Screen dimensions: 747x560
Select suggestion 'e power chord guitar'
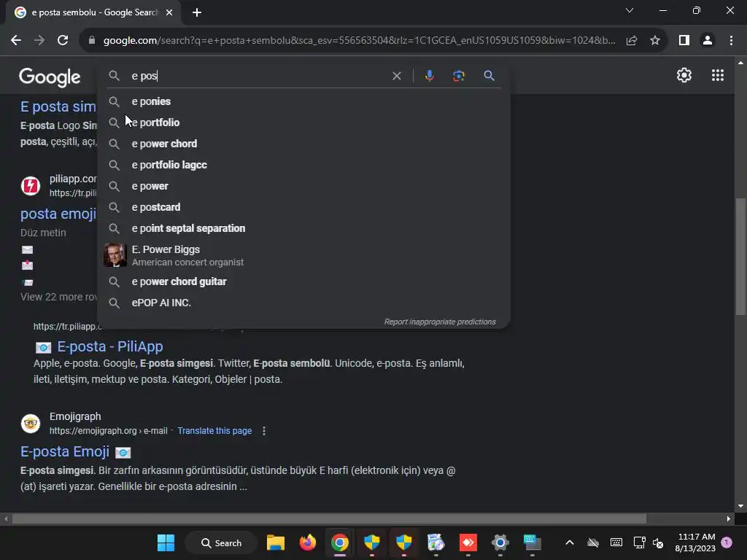click(303, 281)
